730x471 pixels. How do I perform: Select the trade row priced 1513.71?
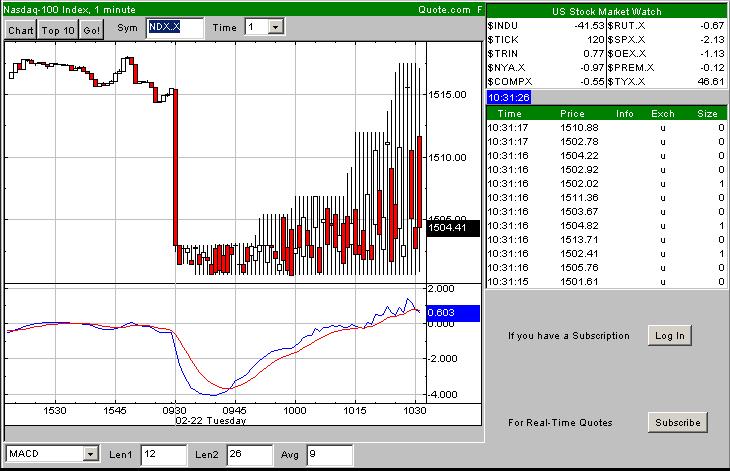pos(606,239)
